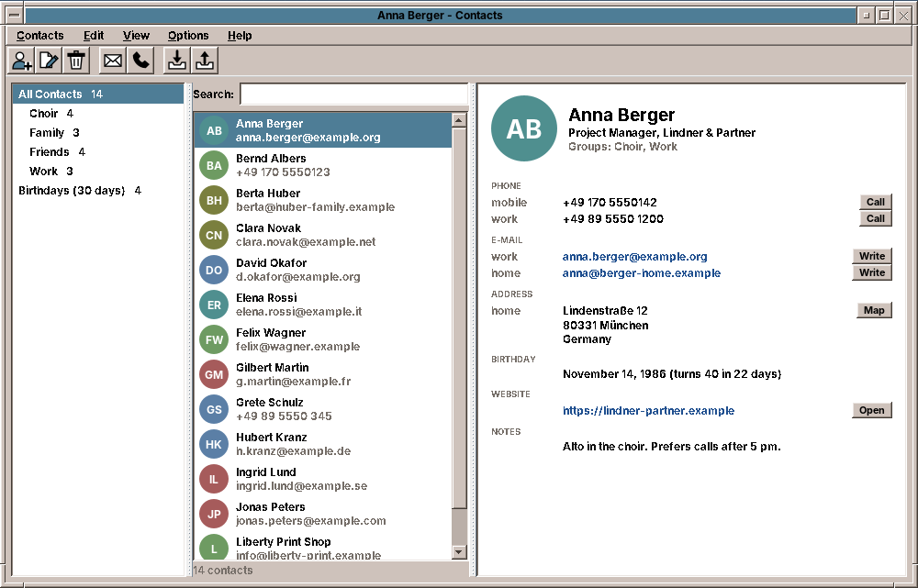Open the window menu button in title bar
Image resolution: width=918 pixels, height=588 pixels.
(16, 16)
